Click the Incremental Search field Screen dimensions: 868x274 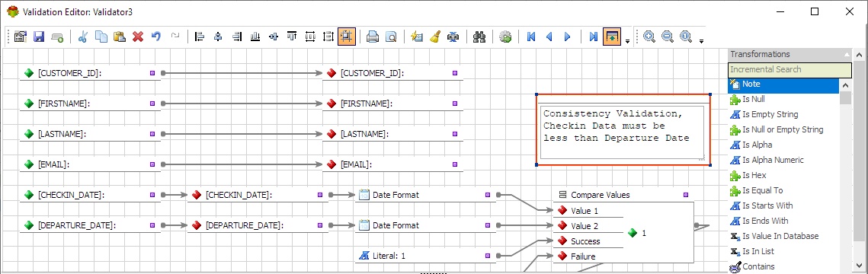790,69
